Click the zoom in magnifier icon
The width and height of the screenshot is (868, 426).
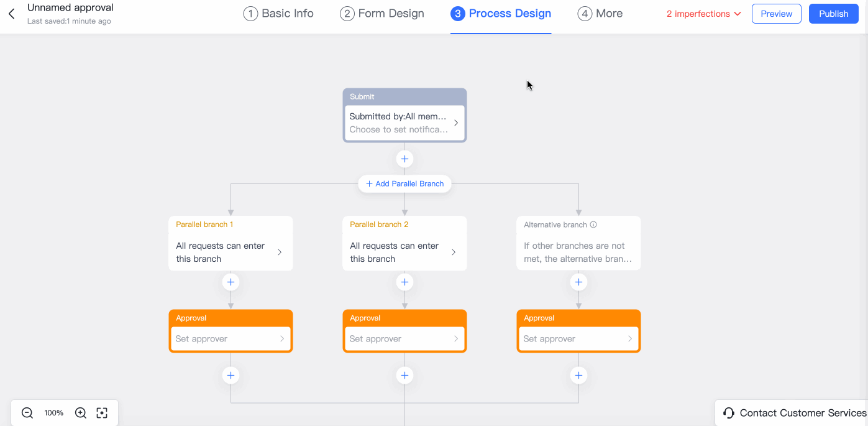click(80, 412)
